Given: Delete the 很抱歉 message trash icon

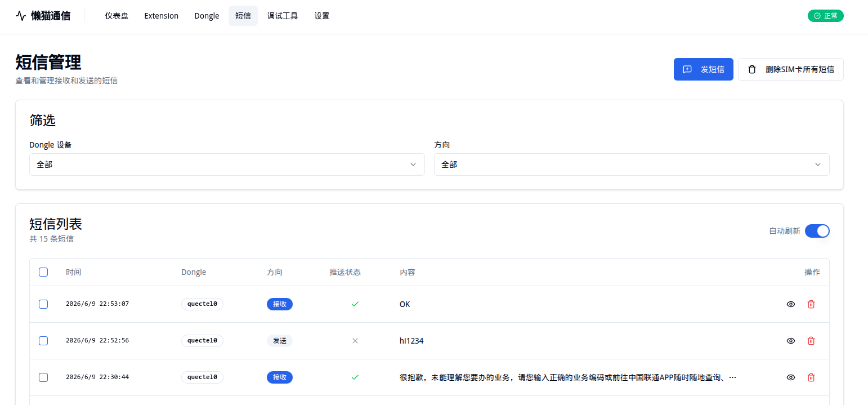Looking at the screenshot, I should click(x=811, y=377).
